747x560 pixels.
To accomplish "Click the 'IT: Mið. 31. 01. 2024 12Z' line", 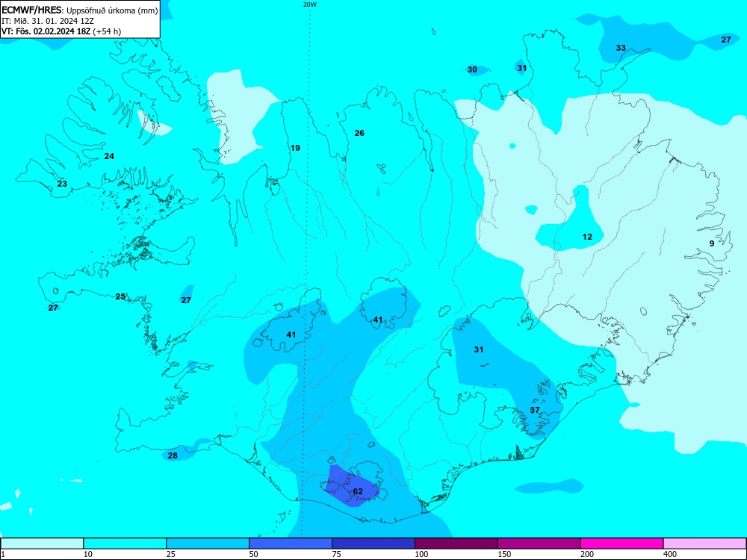I will [48, 21].
